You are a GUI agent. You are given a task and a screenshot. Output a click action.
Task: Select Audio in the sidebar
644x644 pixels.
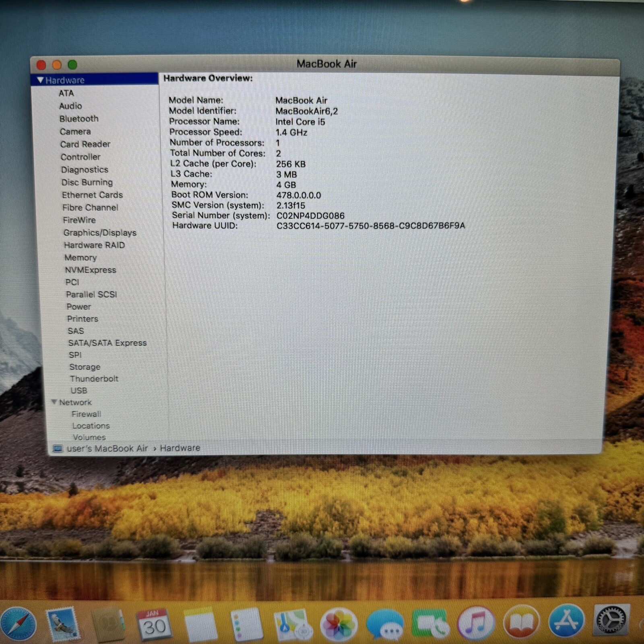coord(70,106)
